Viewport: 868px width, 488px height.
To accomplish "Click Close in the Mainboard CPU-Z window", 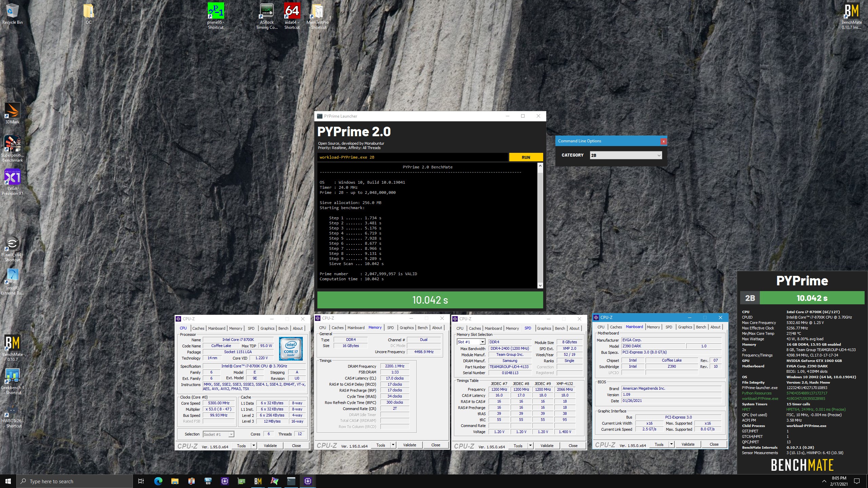I will click(x=714, y=445).
